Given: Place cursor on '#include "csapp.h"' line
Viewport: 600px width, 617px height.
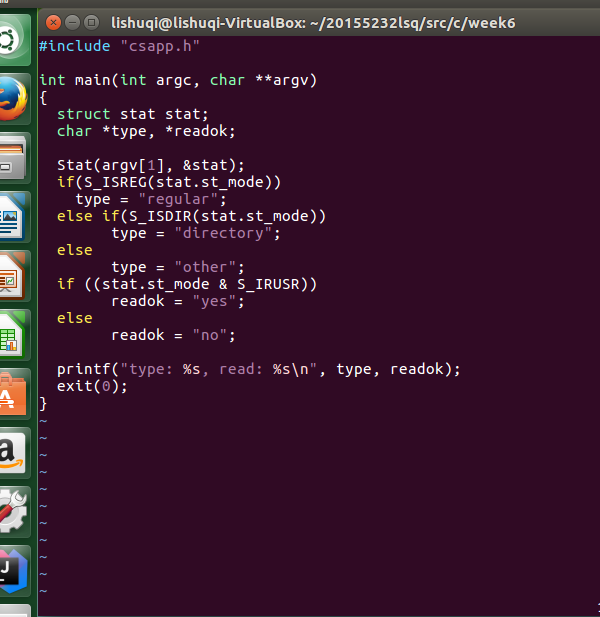Looking at the screenshot, I should coord(119,46).
